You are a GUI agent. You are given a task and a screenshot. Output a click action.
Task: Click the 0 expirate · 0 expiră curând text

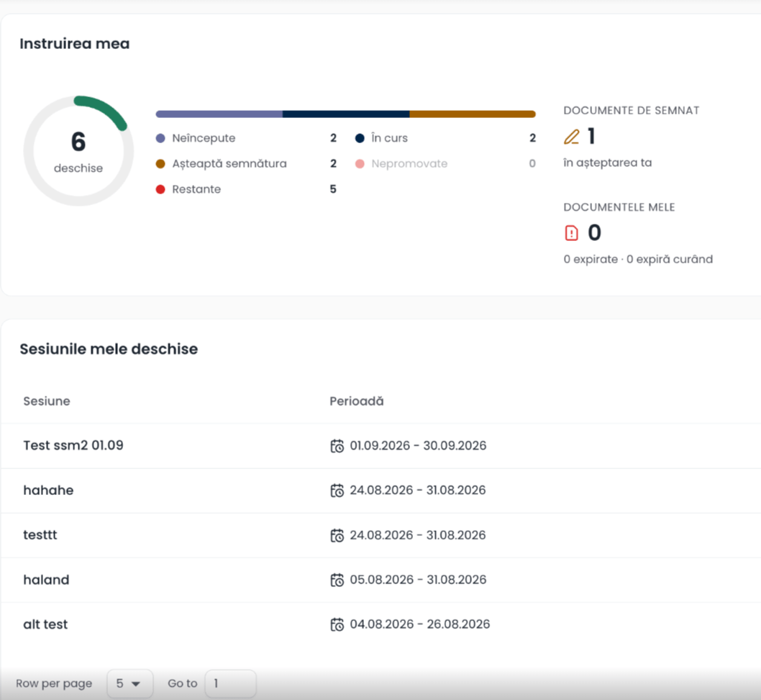[638, 259]
